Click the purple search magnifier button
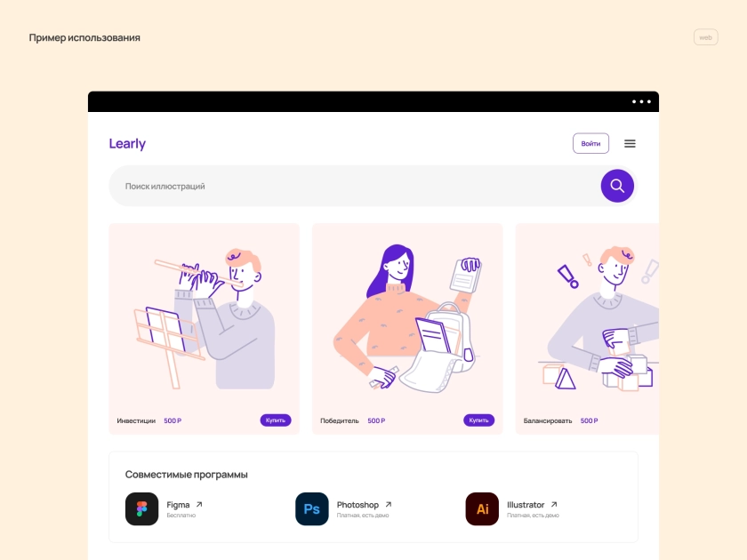Image resolution: width=747 pixels, height=560 pixels. [617, 186]
